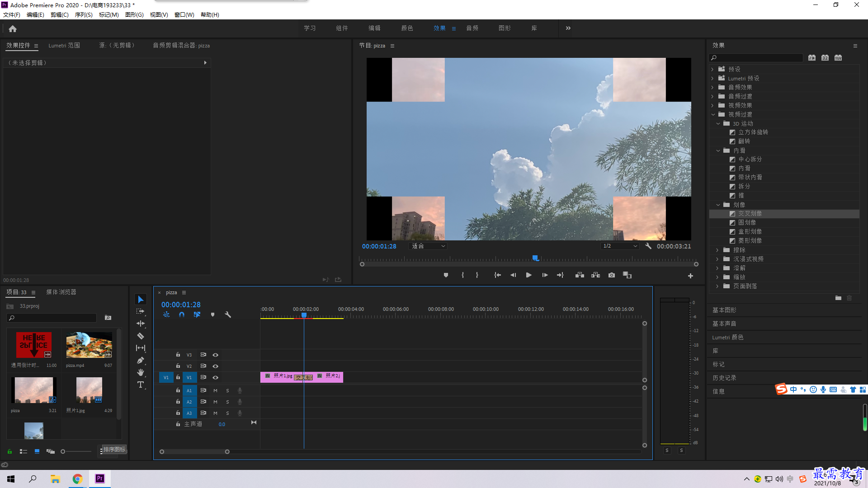Screen dimensions: 868x488
Task: Select the Type tool
Action: click(x=141, y=385)
